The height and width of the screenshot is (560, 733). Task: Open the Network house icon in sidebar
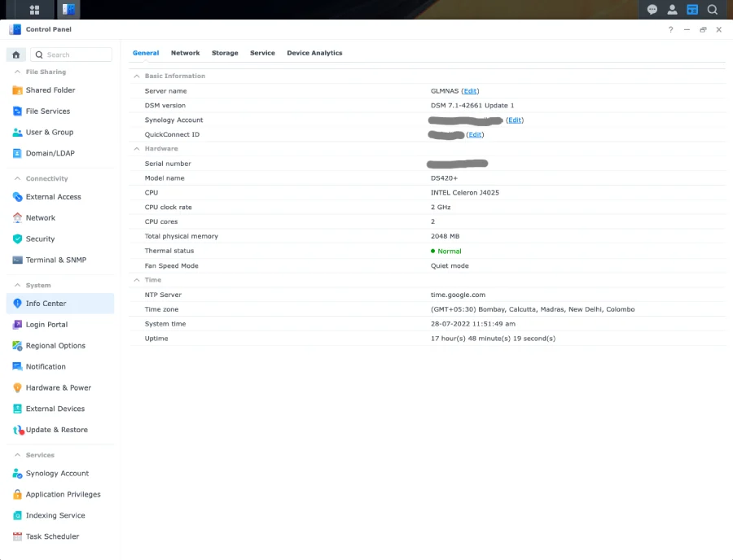coord(17,217)
